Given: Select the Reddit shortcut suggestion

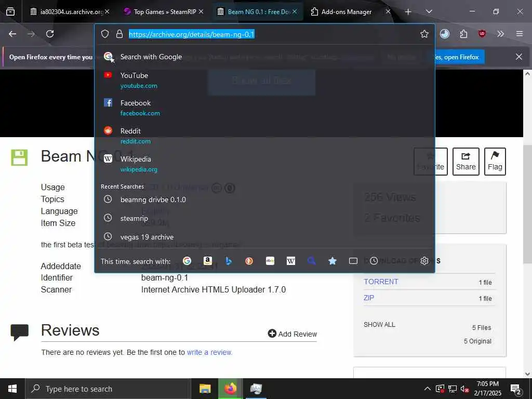Looking at the screenshot, I should pos(264,136).
